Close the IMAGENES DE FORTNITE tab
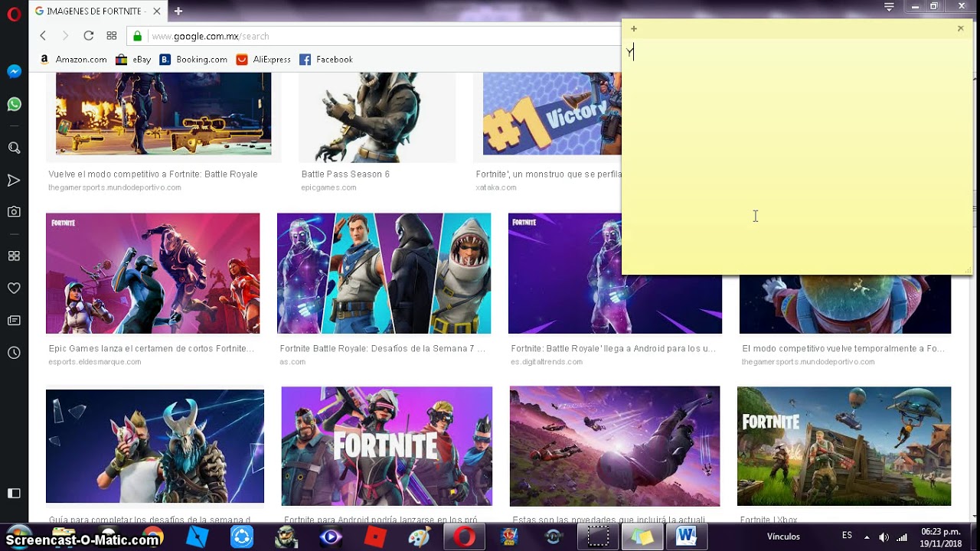This screenshot has height=551, width=980. 156,11
